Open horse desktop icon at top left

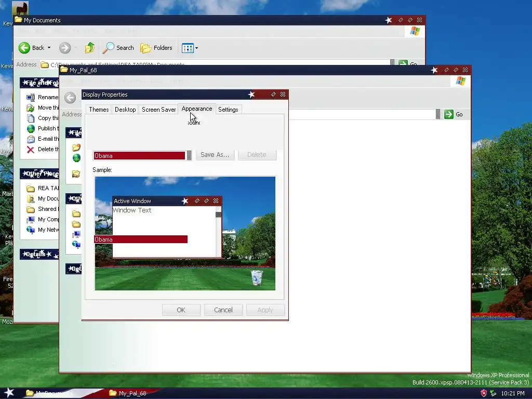pos(20,8)
